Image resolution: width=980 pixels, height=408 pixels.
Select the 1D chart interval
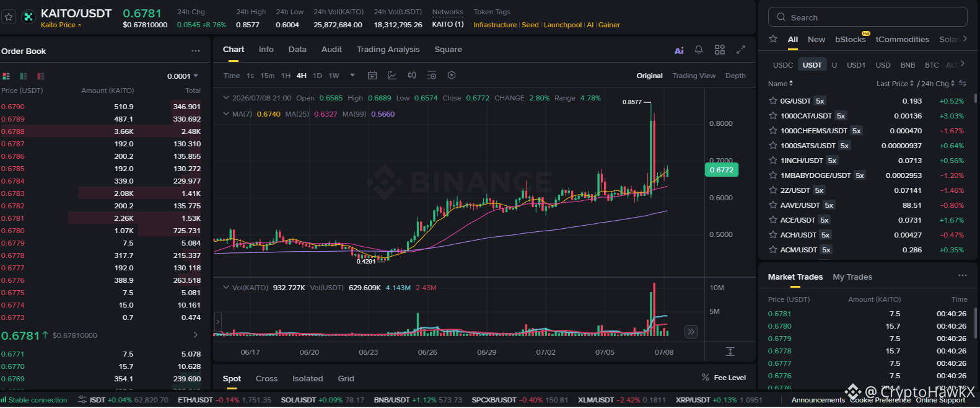pos(317,76)
